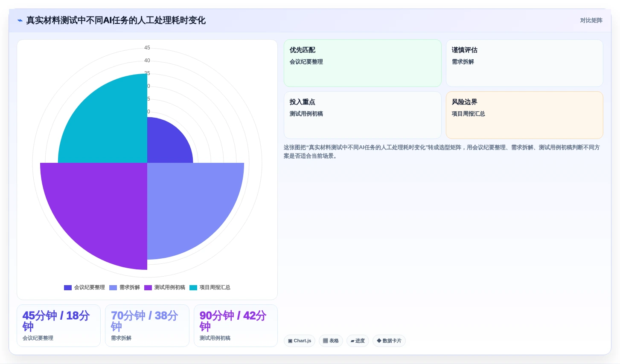Select the 谨慎评估 matrix card

pyautogui.click(x=524, y=63)
